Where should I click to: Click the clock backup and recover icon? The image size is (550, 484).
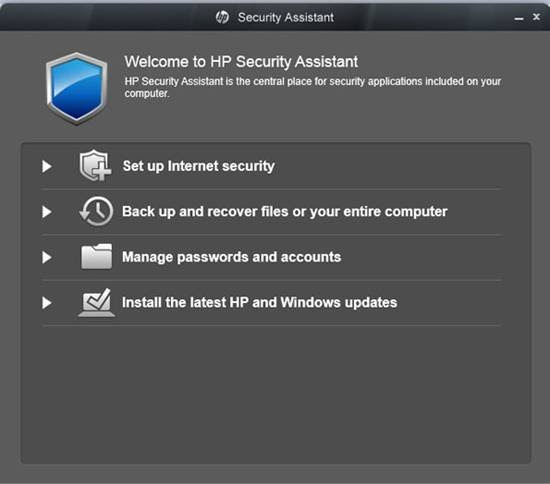96,211
